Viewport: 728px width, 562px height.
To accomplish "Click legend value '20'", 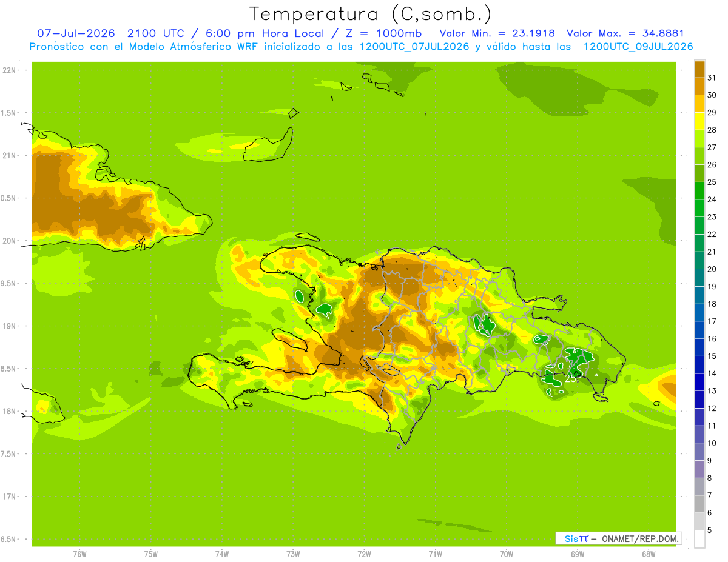I will 712,269.
